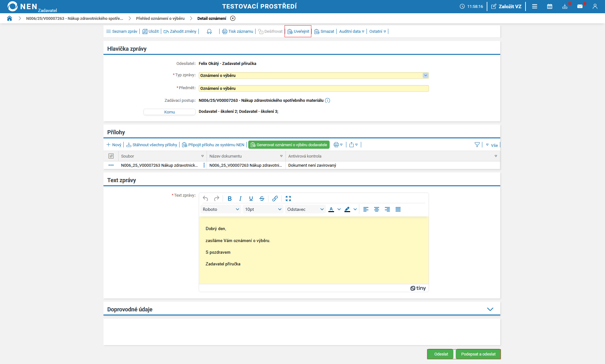This screenshot has width=605, height=364.
Task: Click the Předmět input field
Action: point(314,89)
